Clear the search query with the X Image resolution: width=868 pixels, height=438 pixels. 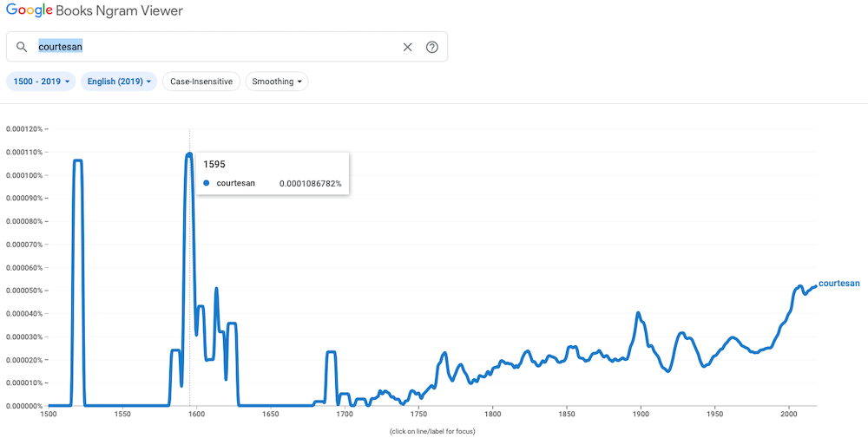[407, 47]
